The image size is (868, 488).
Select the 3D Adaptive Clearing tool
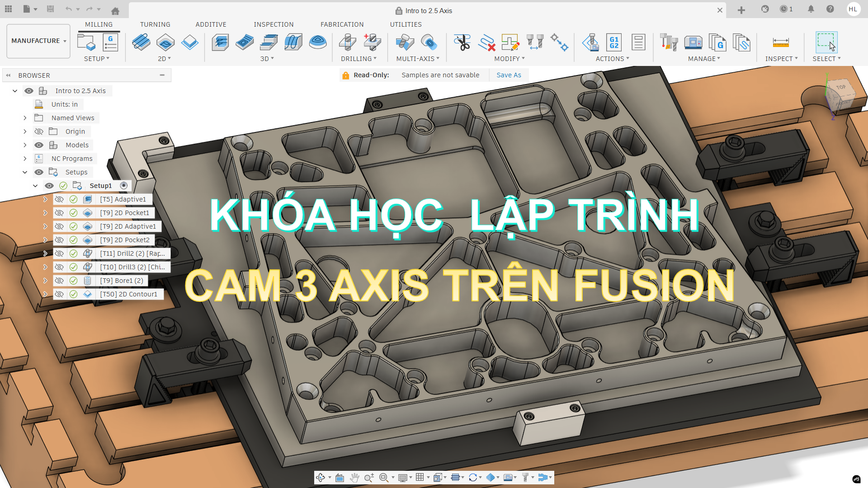220,42
